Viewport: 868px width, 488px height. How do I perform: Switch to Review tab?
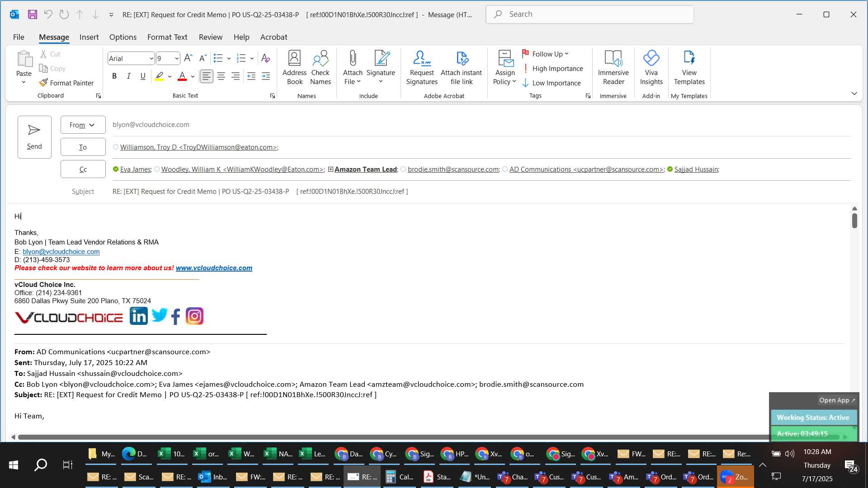coord(211,37)
